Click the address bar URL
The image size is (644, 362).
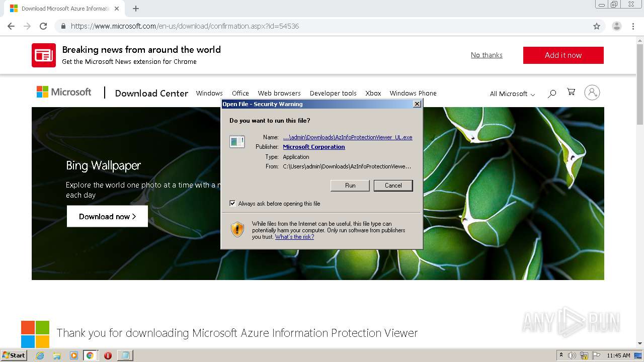[x=185, y=26]
